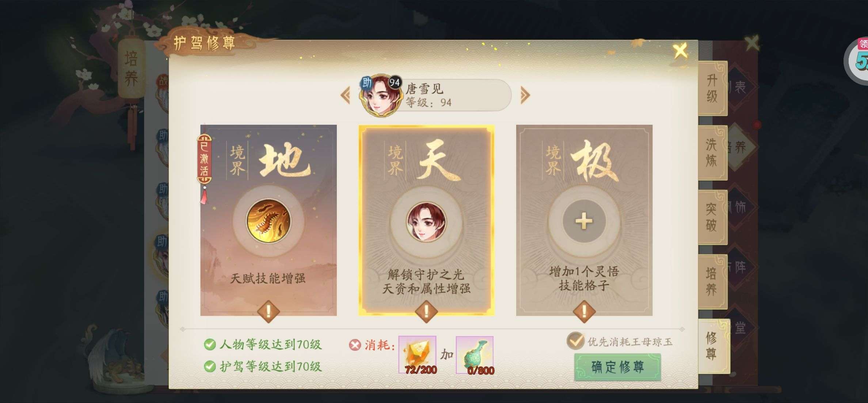Select the 境界 地 card
868x403 pixels.
(x=269, y=220)
